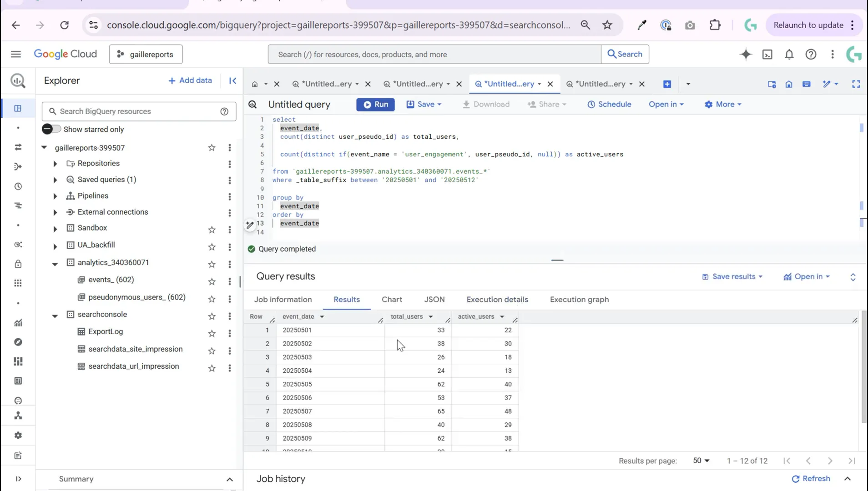Toggle Show starred only switch
Image resolution: width=868 pixels, height=491 pixels.
(x=51, y=129)
